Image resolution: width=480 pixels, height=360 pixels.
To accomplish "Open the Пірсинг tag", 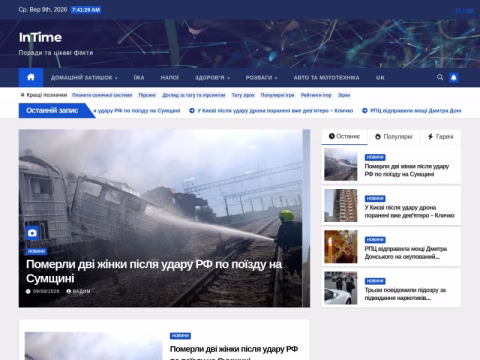I will click(147, 95).
